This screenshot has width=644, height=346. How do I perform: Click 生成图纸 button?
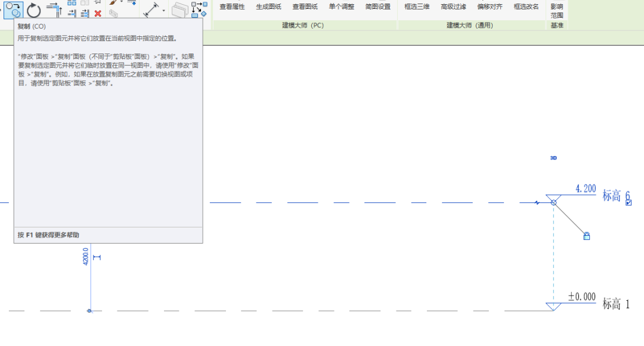(x=268, y=7)
